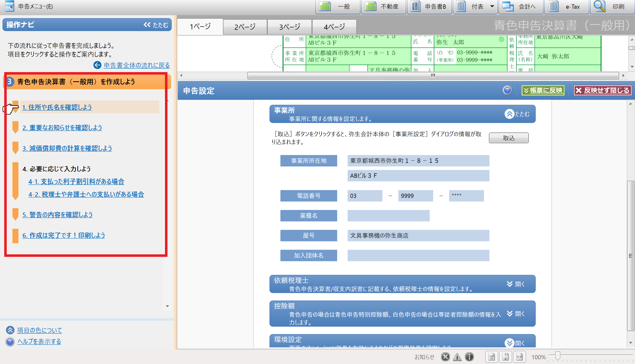Open 4-1. 支払った利子割引料がある場合
Image resolution: width=635 pixels, height=364 pixels.
tap(76, 182)
